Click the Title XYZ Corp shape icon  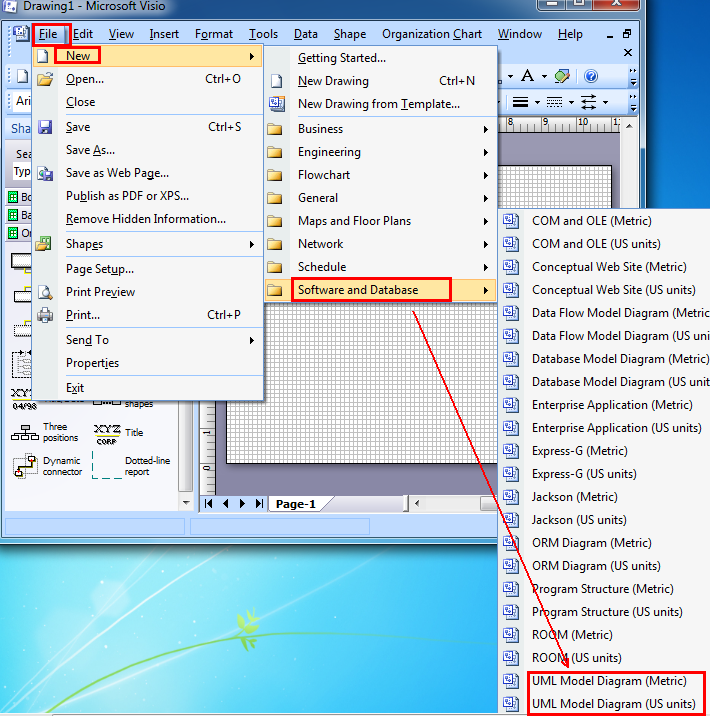pyautogui.click(x=107, y=434)
